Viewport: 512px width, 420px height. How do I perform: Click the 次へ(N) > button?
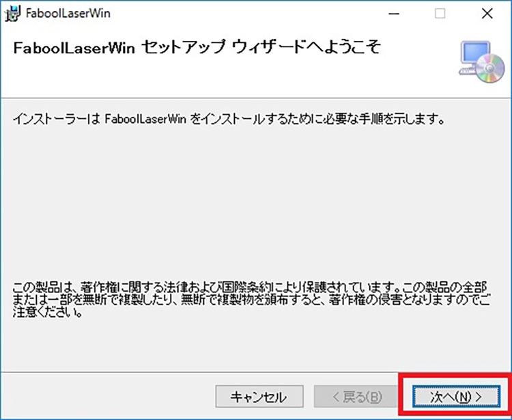pyautogui.click(x=456, y=397)
